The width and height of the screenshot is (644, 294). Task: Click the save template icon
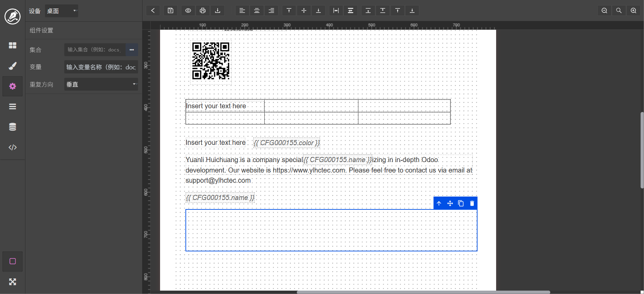171,10
